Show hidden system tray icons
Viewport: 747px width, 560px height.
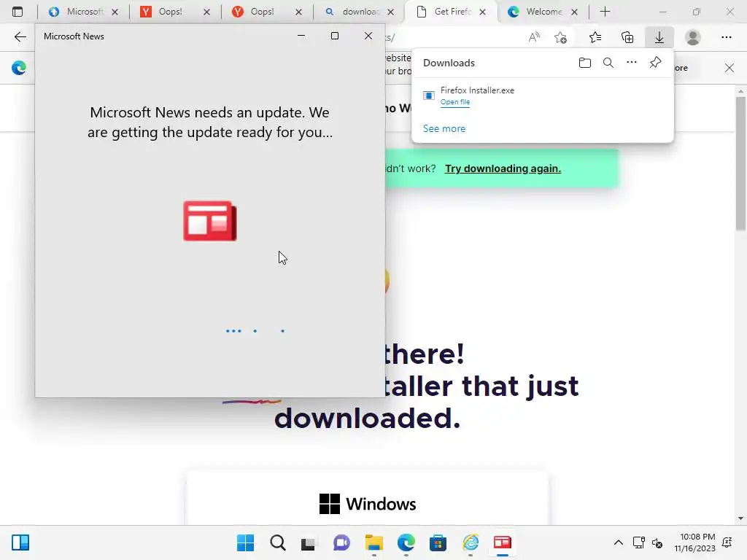tap(618, 542)
